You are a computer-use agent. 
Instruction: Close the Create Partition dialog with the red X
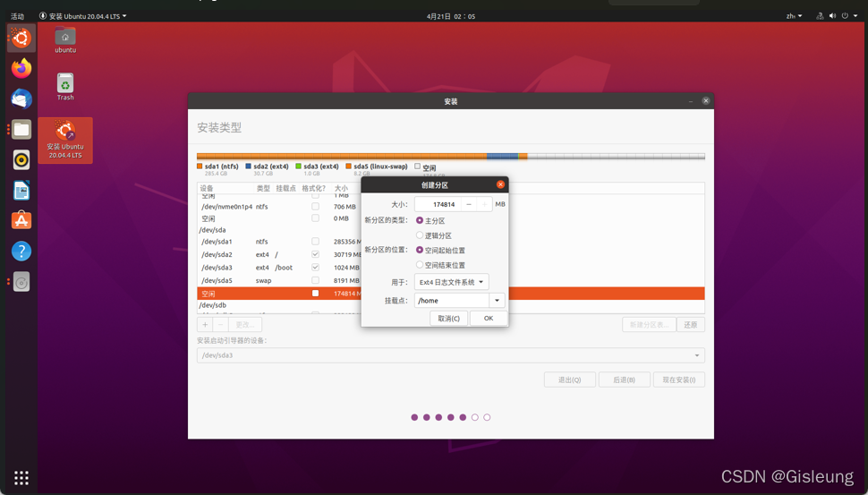(x=500, y=184)
